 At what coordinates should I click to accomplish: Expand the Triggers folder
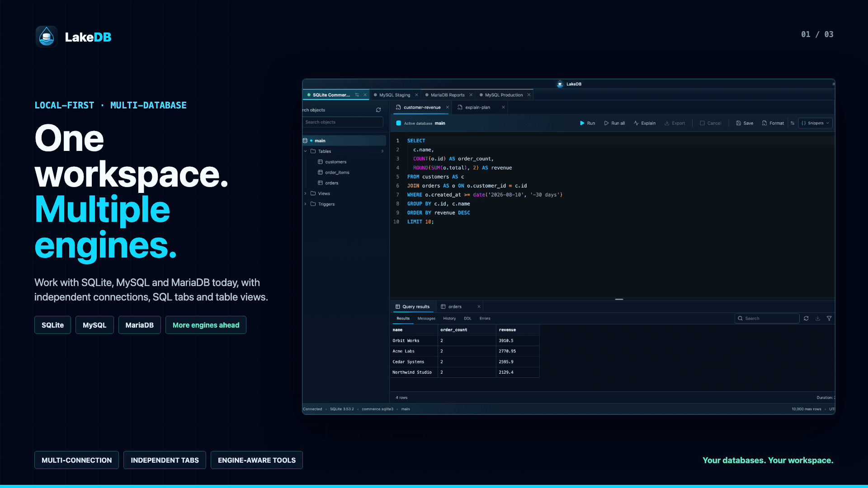click(305, 204)
